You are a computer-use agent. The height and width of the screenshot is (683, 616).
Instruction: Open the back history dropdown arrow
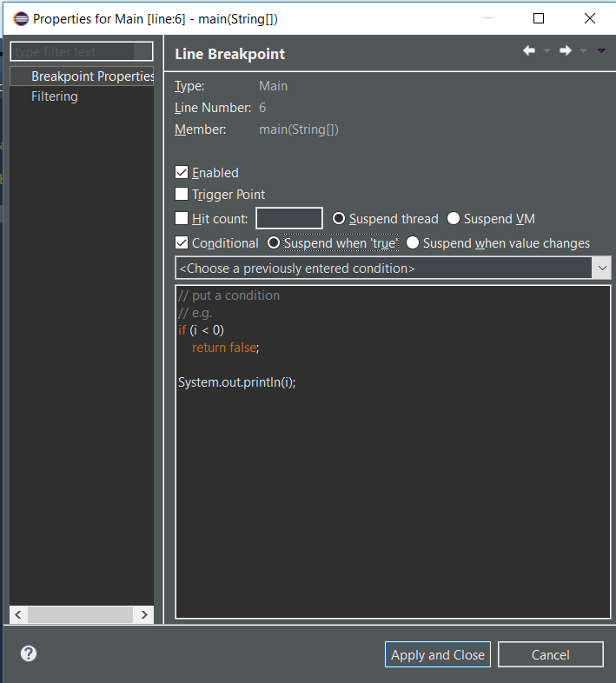[x=546, y=51]
